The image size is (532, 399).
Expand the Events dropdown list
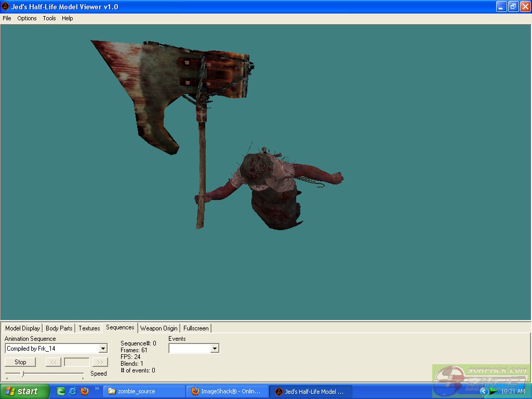coord(215,349)
